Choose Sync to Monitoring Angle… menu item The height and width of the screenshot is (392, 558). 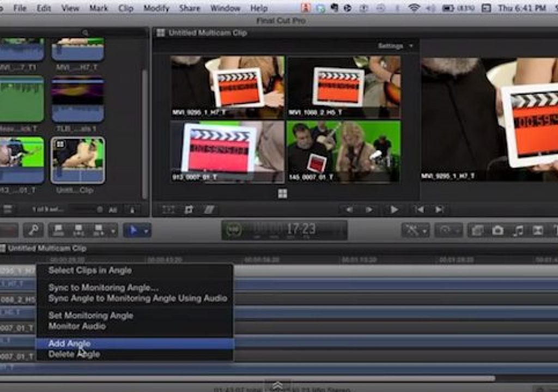click(x=135, y=287)
